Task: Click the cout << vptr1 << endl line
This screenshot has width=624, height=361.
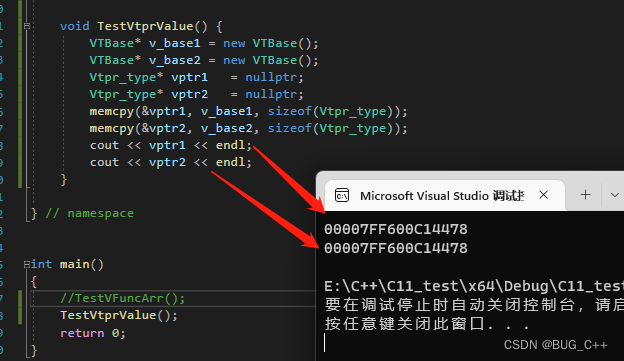Action: coord(171,145)
